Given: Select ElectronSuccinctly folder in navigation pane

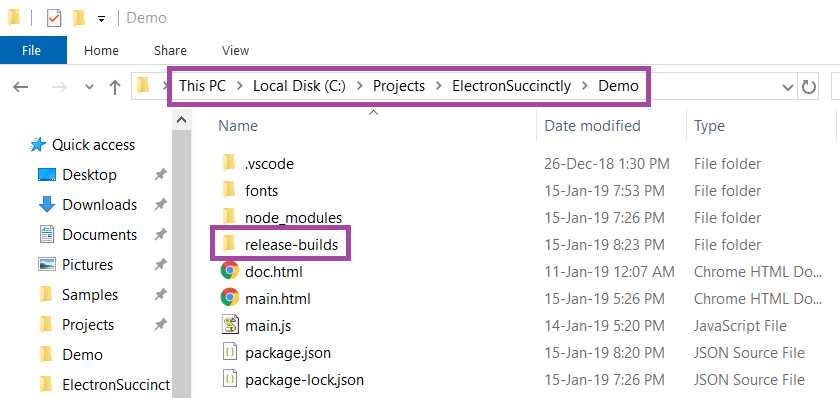Looking at the screenshot, I should click(x=116, y=385).
